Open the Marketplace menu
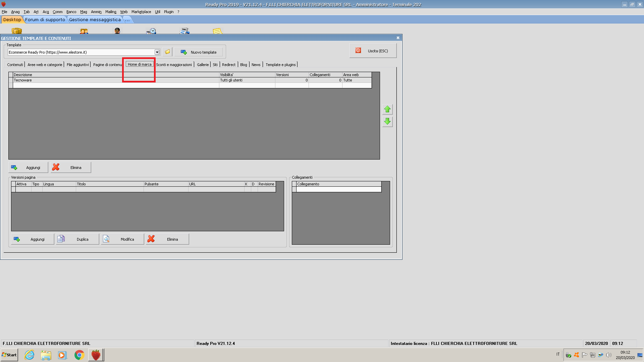The width and height of the screenshot is (644, 362). [141, 12]
